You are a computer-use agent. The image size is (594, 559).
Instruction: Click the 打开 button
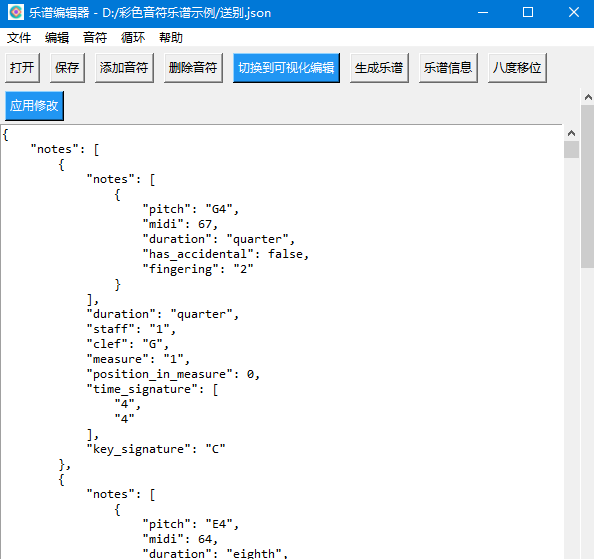pyautogui.click(x=22, y=68)
